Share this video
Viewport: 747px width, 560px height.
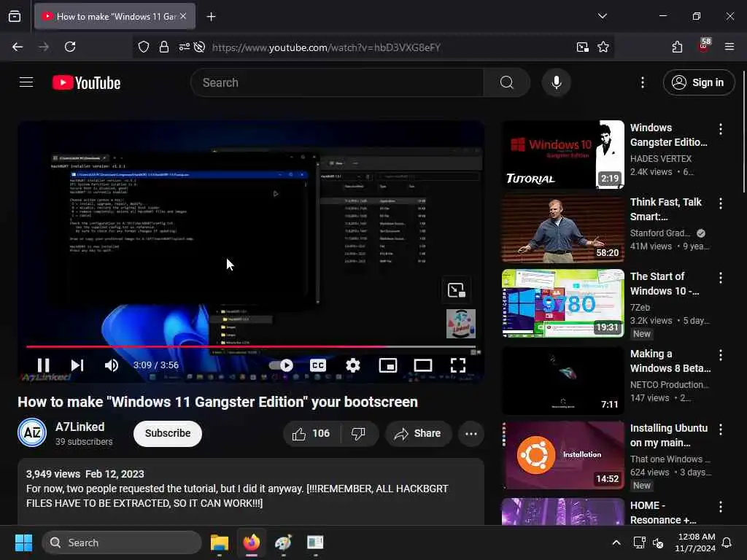pos(418,433)
